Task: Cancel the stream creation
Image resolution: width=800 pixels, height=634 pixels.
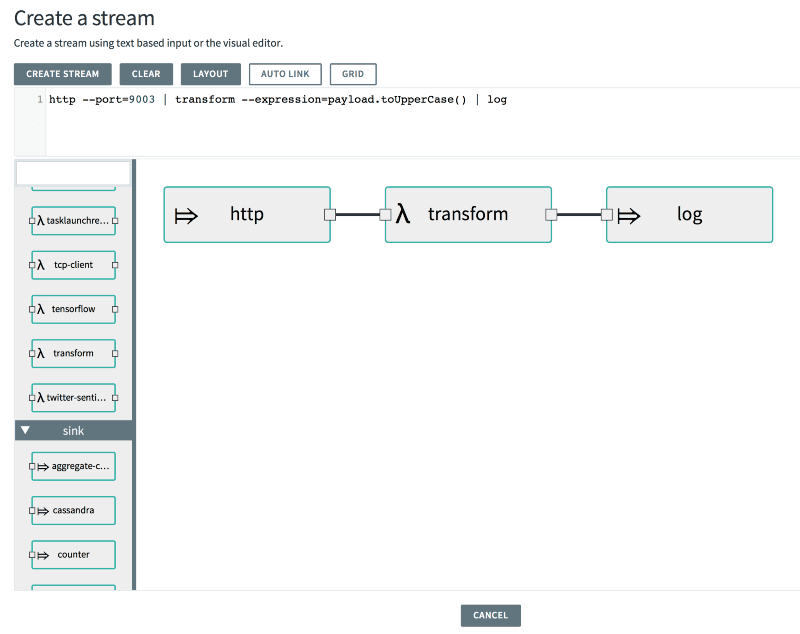Action: (490, 615)
